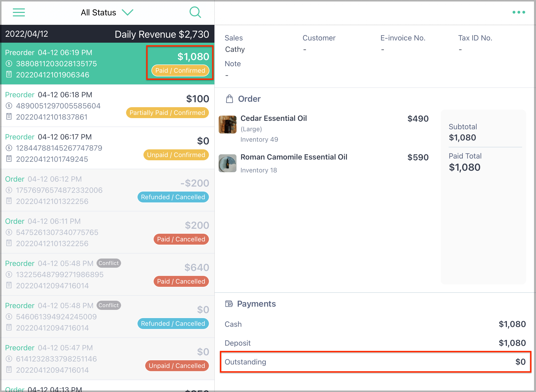Click the Paid / Confirmed status badge
Screen dimensions: 536x392
pos(180,70)
